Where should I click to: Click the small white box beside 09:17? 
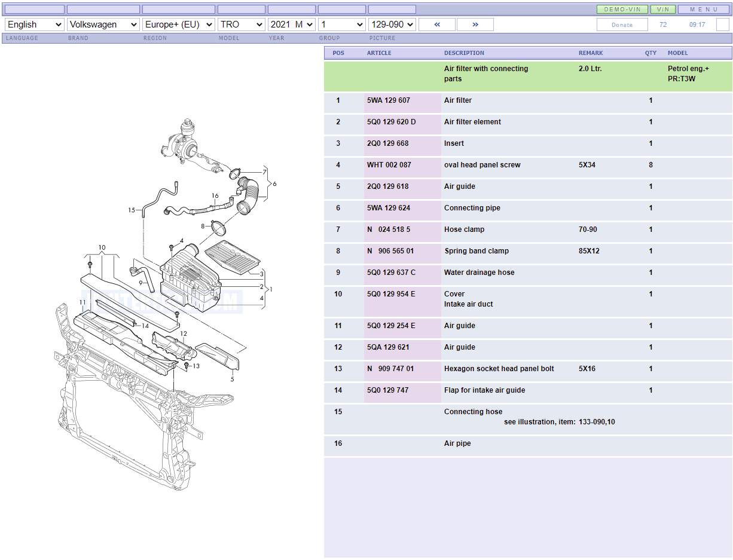click(722, 25)
